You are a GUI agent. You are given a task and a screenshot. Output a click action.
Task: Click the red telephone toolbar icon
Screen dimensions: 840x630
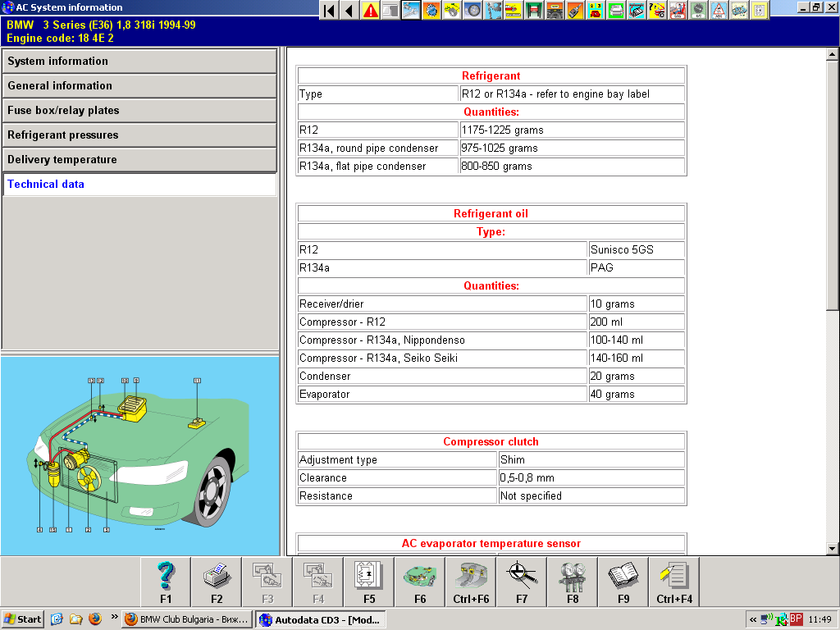pyautogui.click(x=596, y=10)
